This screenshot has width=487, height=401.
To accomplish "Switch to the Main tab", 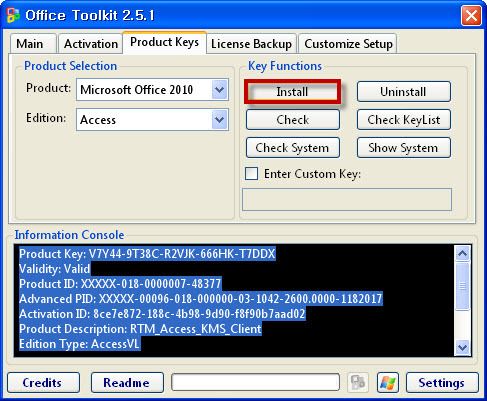I will coord(33,44).
